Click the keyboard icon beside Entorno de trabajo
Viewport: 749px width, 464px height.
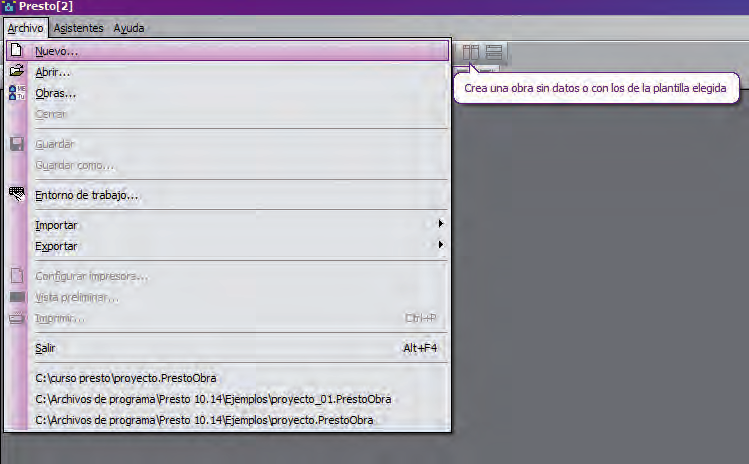[17, 194]
